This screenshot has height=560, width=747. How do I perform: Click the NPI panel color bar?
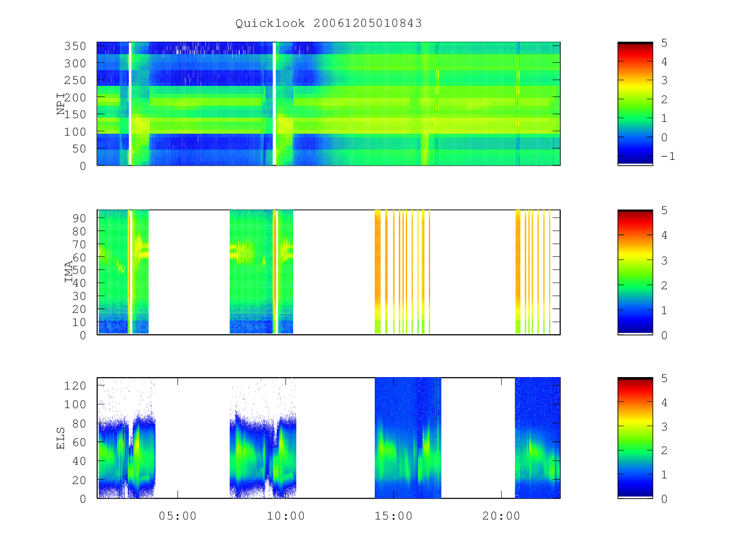(x=635, y=104)
